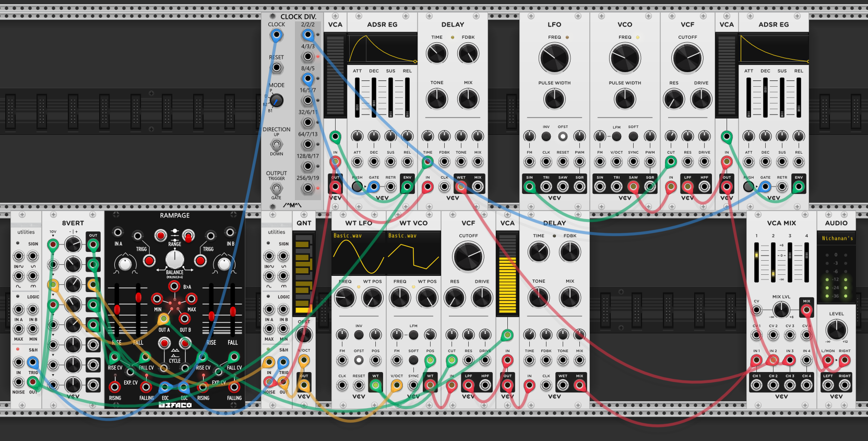Click the channel 2 fader on VCA MIX
The image size is (868, 441).
point(773,262)
